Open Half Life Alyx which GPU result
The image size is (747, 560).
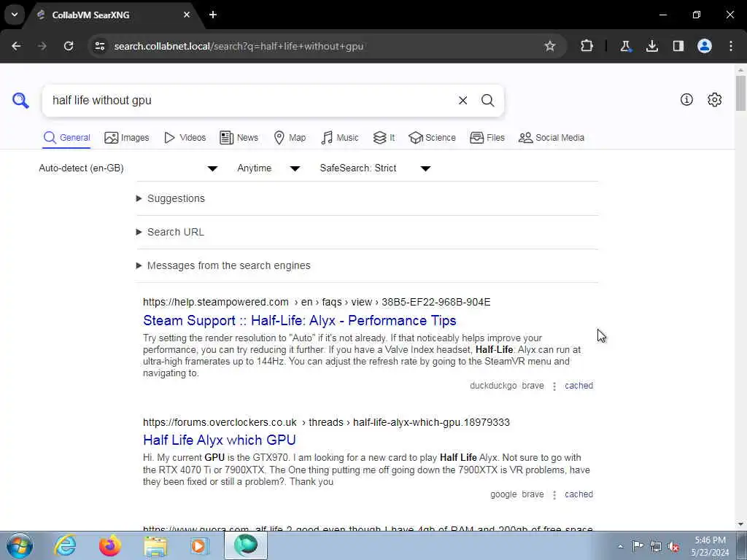(x=220, y=440)
